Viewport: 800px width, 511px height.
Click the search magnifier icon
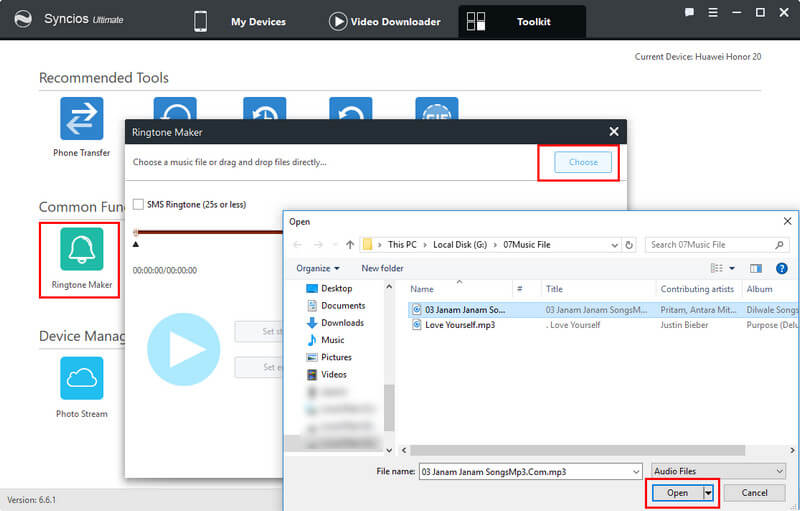click(x=779, y=245)
